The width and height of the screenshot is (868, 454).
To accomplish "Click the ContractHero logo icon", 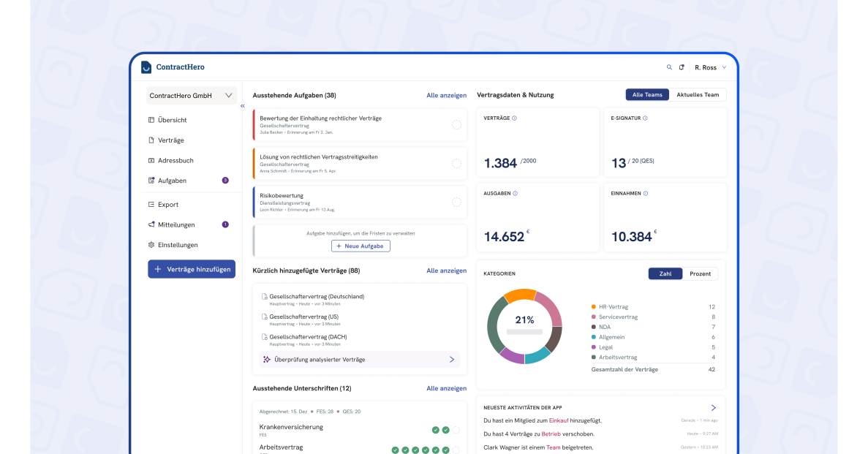I will (x=146, y=67).
